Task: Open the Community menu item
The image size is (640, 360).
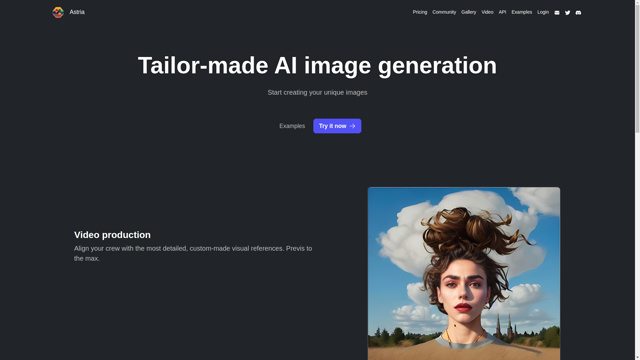Action: [x=444, y=12]
